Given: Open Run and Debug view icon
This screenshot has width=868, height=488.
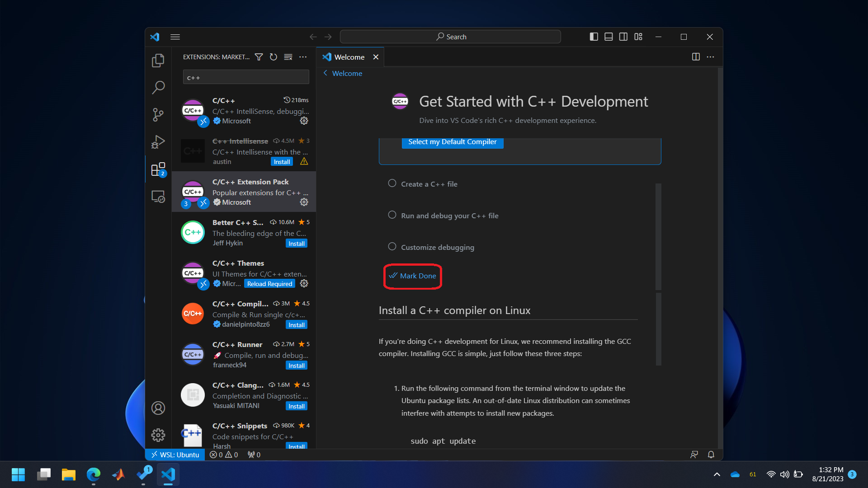Looking at the screenshot, I should point(158,142).
